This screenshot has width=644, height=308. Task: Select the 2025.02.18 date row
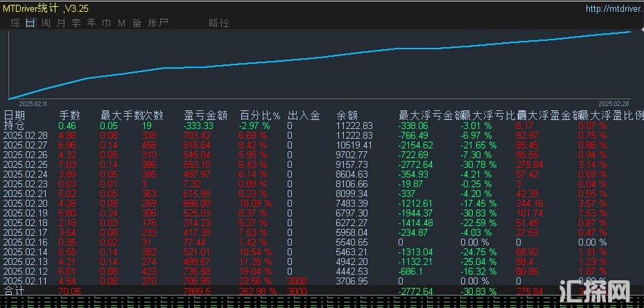pyautogui.click(x=26, y=223)
